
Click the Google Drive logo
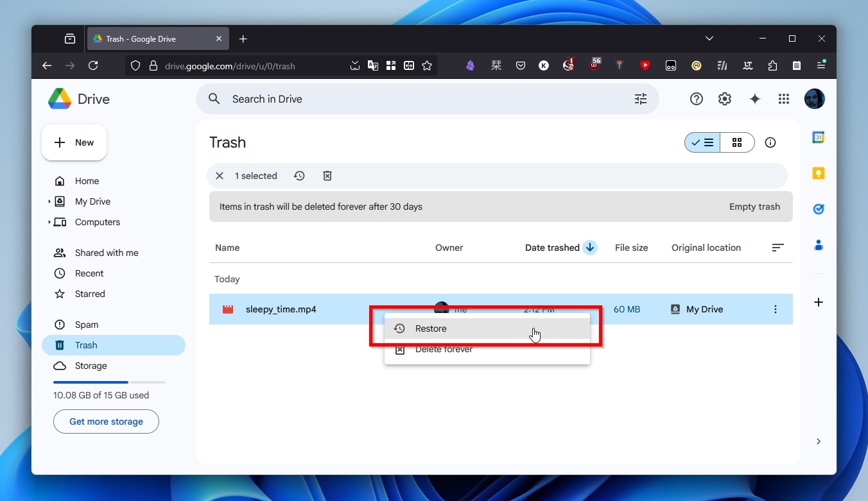click(x=60, y=99)
